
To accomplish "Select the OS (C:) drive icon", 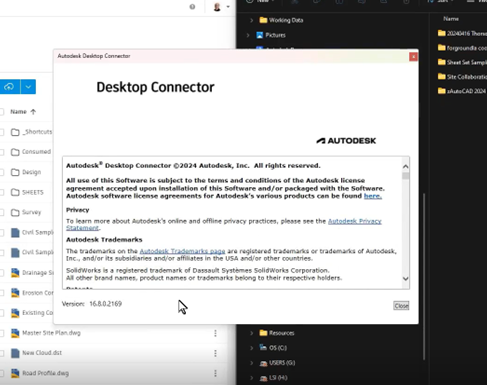I will (263, 348).
